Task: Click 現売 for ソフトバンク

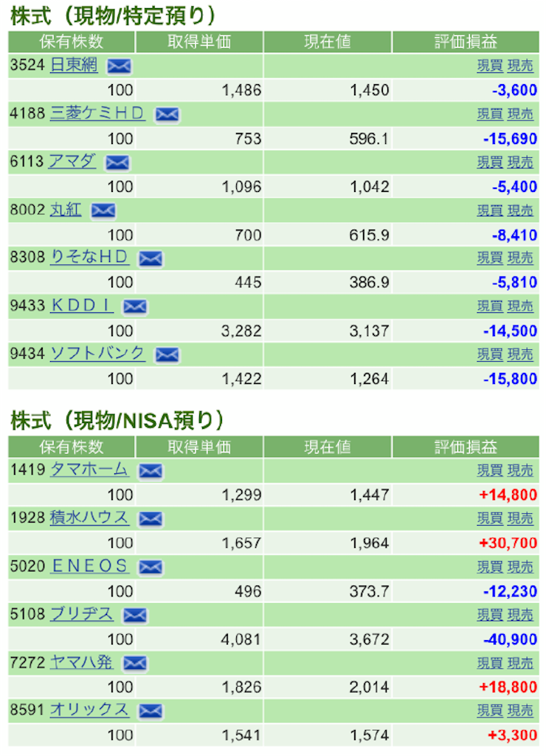Action: point(520,354)
